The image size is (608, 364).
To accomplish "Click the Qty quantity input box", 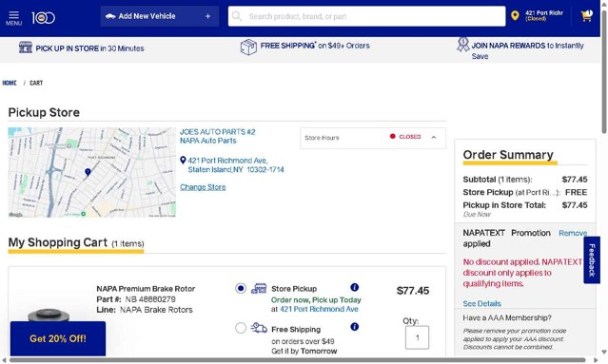I will tap(417, 337).
